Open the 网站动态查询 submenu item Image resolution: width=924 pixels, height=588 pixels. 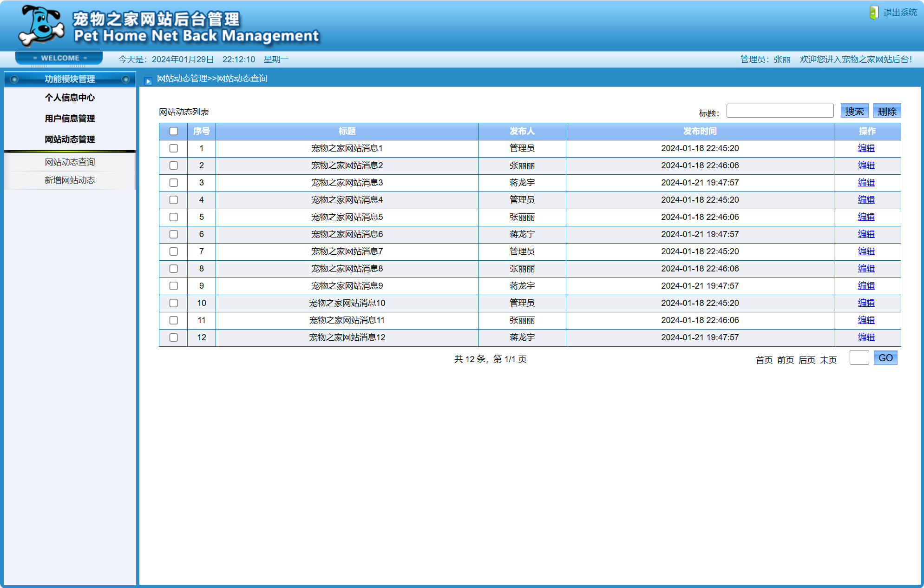(70, 162)
